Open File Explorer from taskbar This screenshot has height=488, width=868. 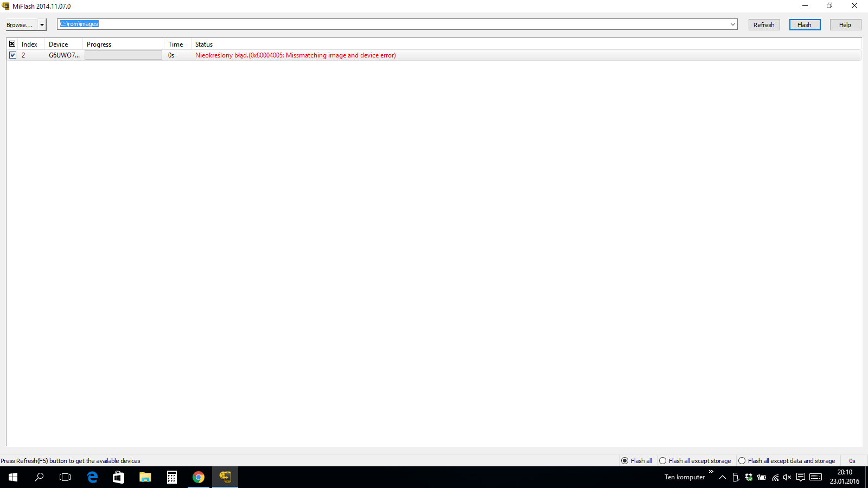tap(145, 477)
